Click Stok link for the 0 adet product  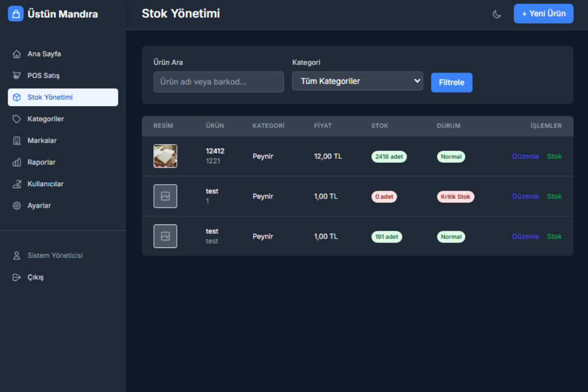(x=554, y=196)
